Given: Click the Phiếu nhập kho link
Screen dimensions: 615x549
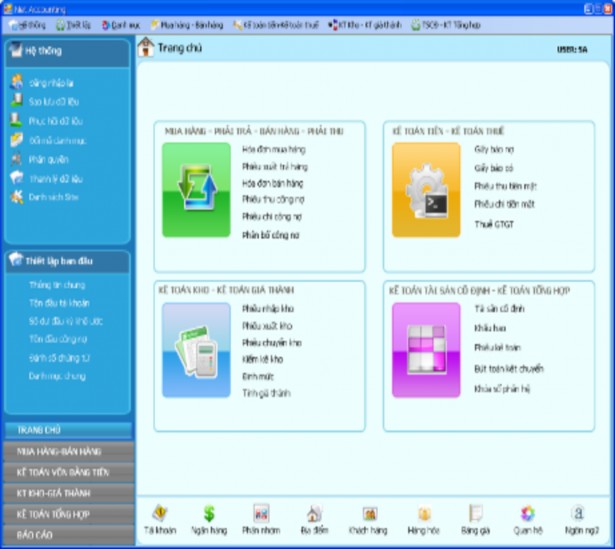Looking at the screenshot, I should (x=266, y=308).
